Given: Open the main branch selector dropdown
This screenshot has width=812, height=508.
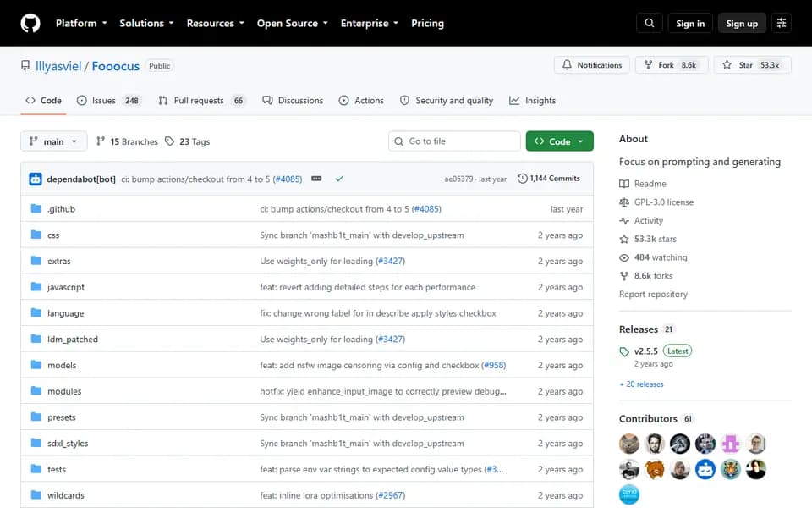Looking at the screenshot, I should click(x=53, y=141).
